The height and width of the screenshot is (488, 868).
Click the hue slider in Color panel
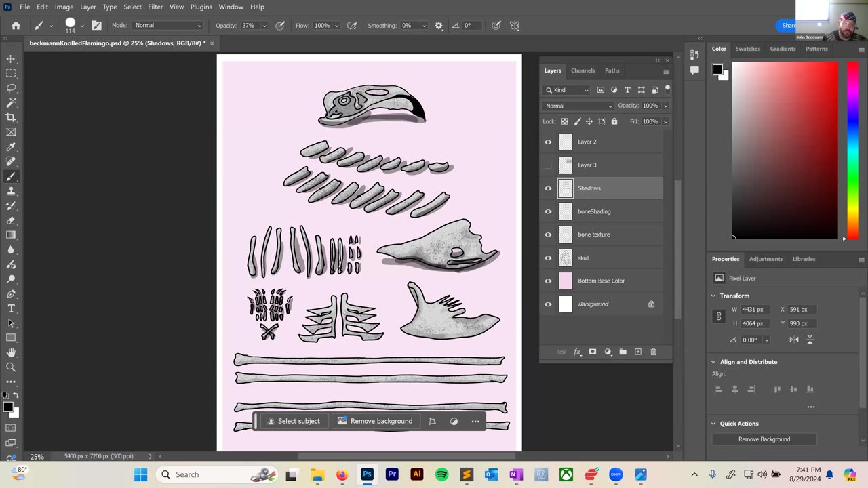pos(852,150)
